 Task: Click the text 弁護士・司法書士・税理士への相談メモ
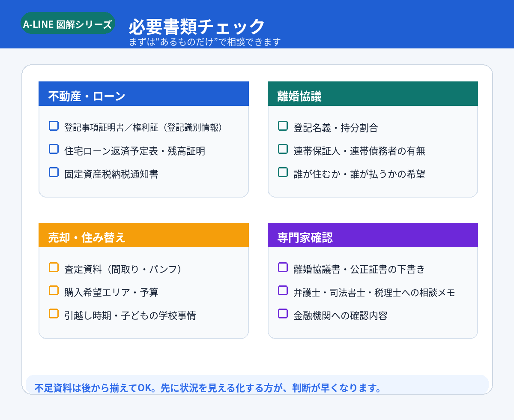(x=374, y=292)
